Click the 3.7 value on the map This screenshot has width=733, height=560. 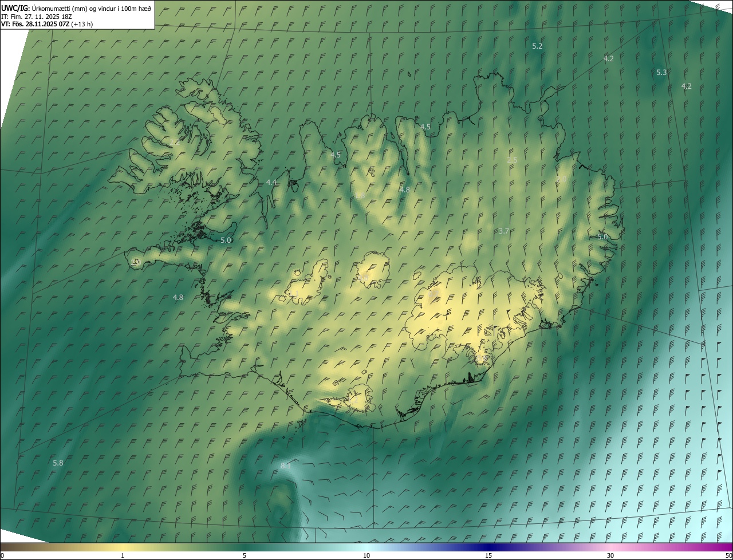(503, 231)
